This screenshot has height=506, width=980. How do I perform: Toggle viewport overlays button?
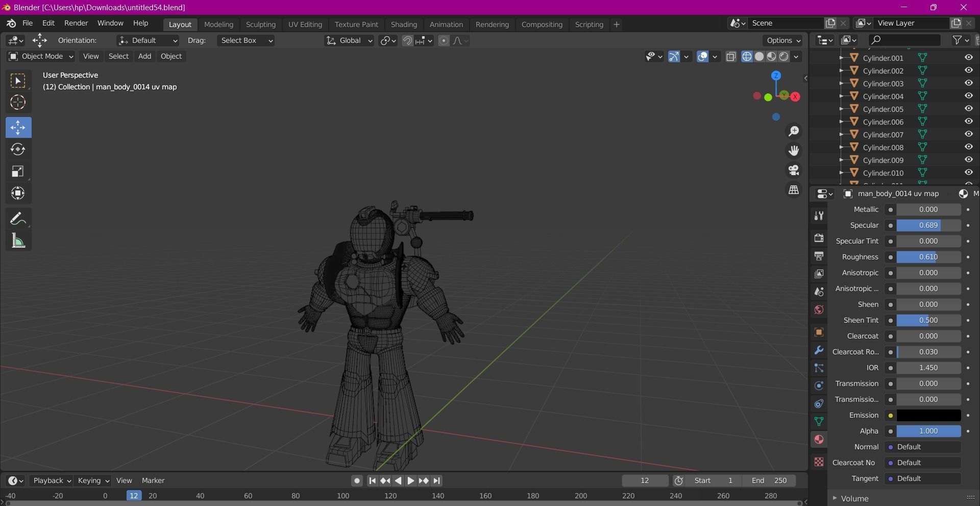702,56
